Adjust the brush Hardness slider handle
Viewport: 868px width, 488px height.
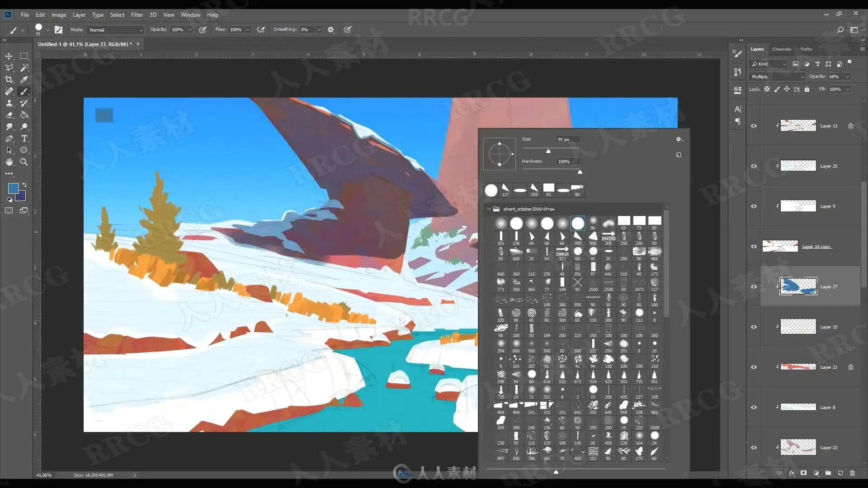(580, 172)
